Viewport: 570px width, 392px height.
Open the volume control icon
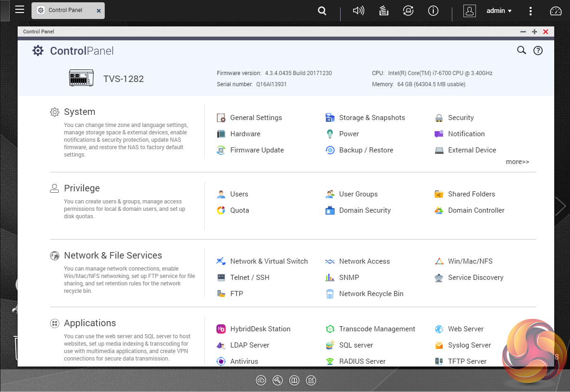pyautogui.click(x=358, y=11)
